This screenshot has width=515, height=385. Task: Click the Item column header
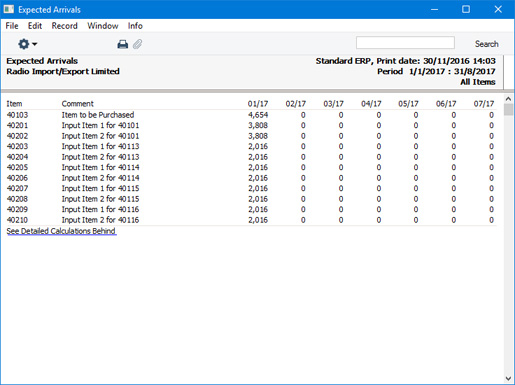14,104
